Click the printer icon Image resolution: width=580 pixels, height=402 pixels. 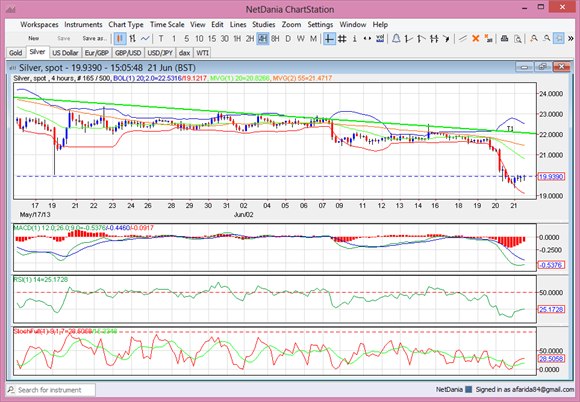(504, 38)
